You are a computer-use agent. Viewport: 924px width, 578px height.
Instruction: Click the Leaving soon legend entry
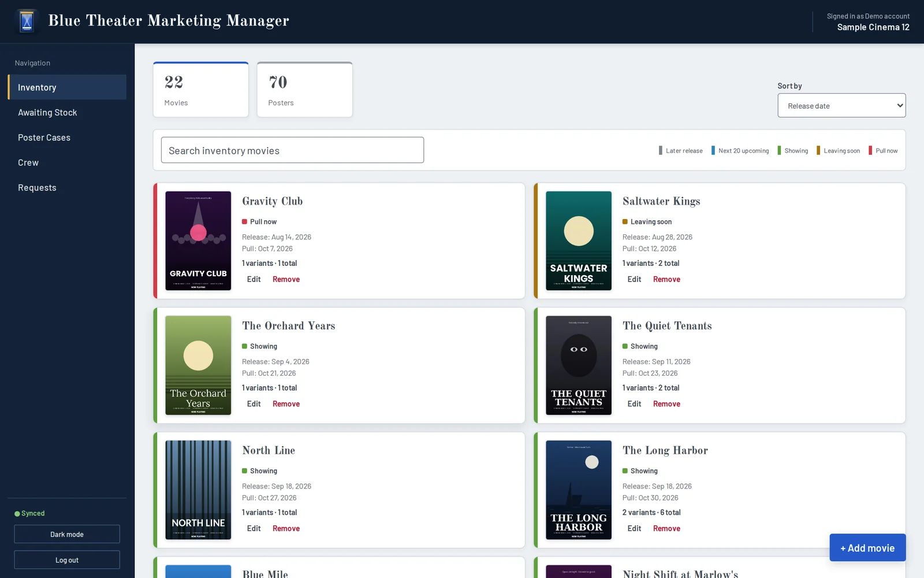click(838, 151)
